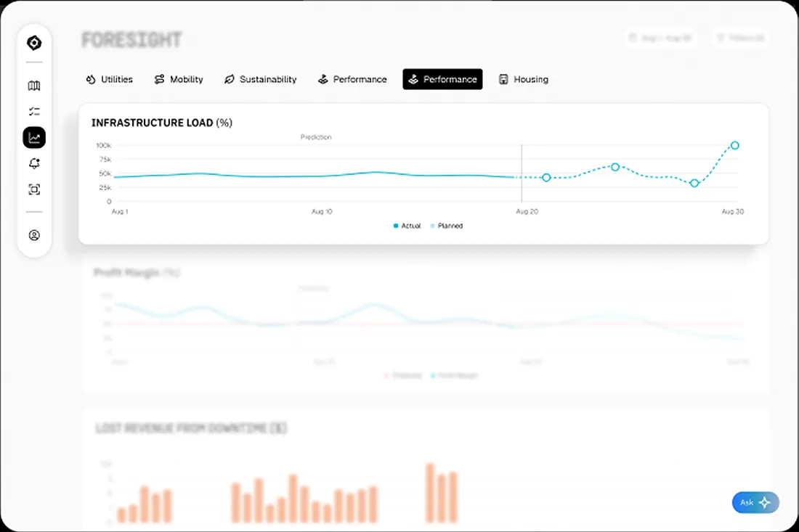
Task: Click the lowest prediction marker before Aug 30
Action: [694, 184]
